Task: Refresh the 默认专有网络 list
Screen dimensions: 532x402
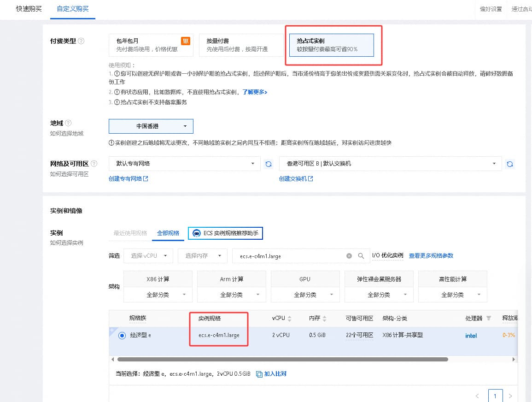Action: pyautogui.click(x=269, y=164)
